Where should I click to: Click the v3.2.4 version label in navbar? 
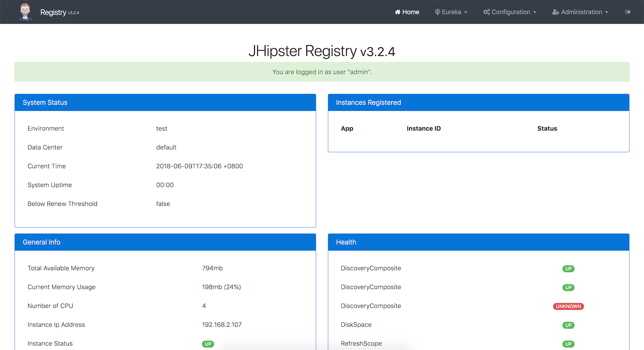pyautogui.click(x=73, y=13)
